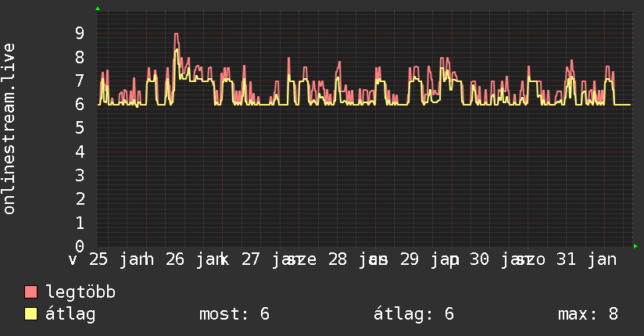Click the y-axis label 6

click(x=80, y=105)
